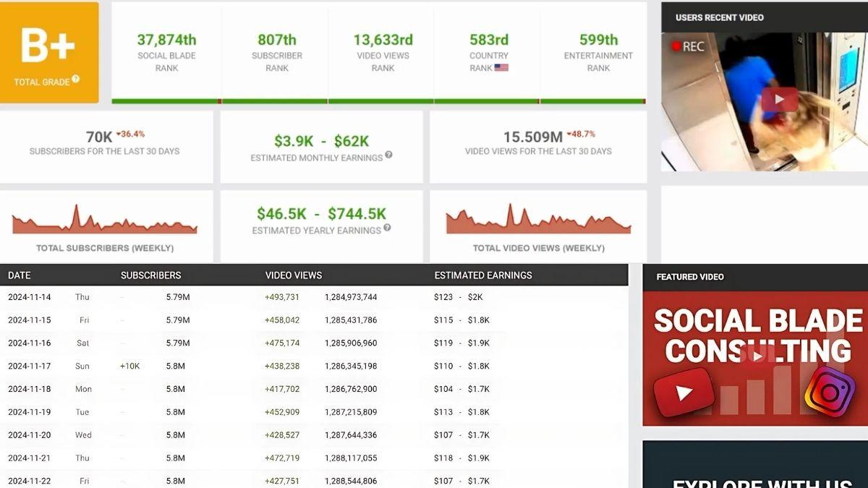Click total views 1,286,345,198
868x488 pixels.
(351, 367)
